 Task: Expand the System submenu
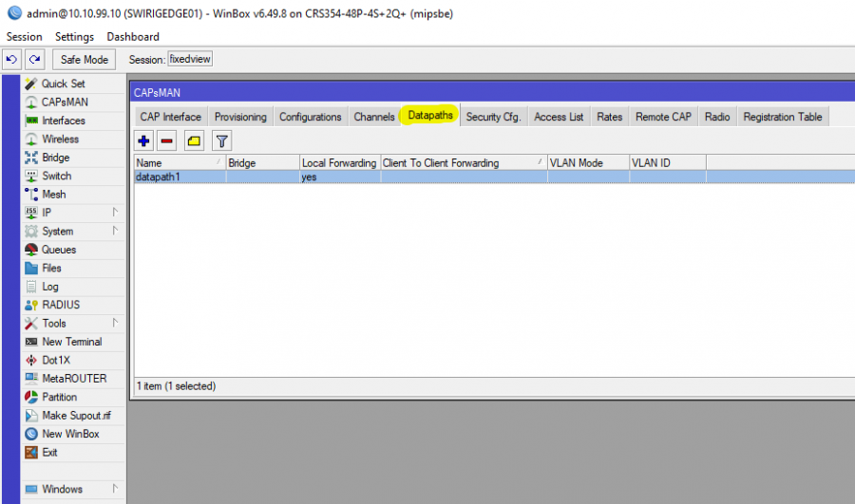tap(57, 232)
